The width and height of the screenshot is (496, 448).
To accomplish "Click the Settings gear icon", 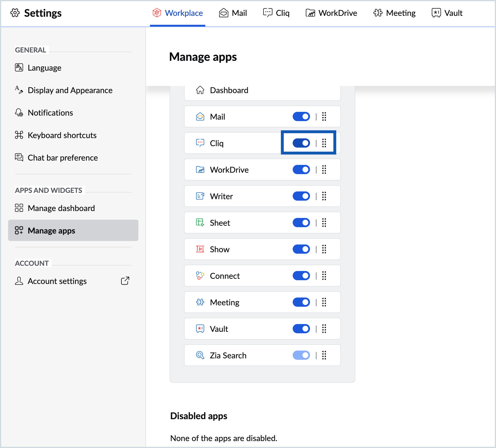I will pos(15,13).
